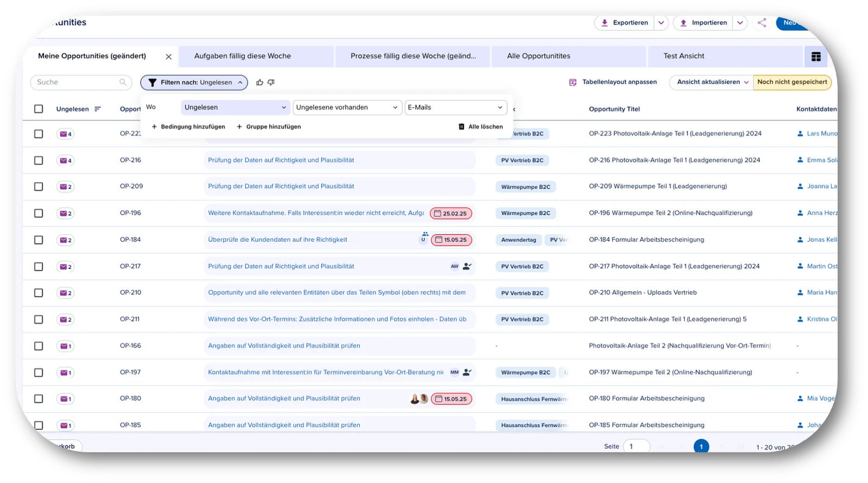The width and height of the screenshot is (868, 483).
Task: Click unread mail badge for OP-166
Action: coord(66,346)
